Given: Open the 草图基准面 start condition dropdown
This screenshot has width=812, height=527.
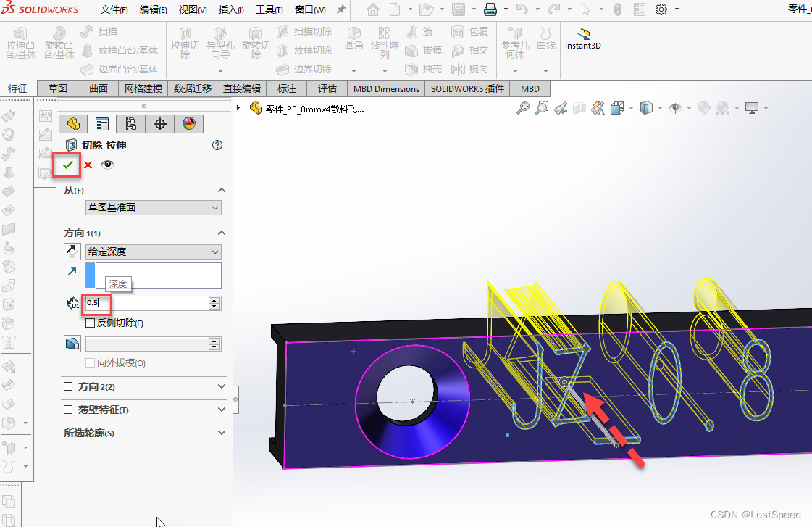Looking at the screenshot, I should tap(154, 208).
